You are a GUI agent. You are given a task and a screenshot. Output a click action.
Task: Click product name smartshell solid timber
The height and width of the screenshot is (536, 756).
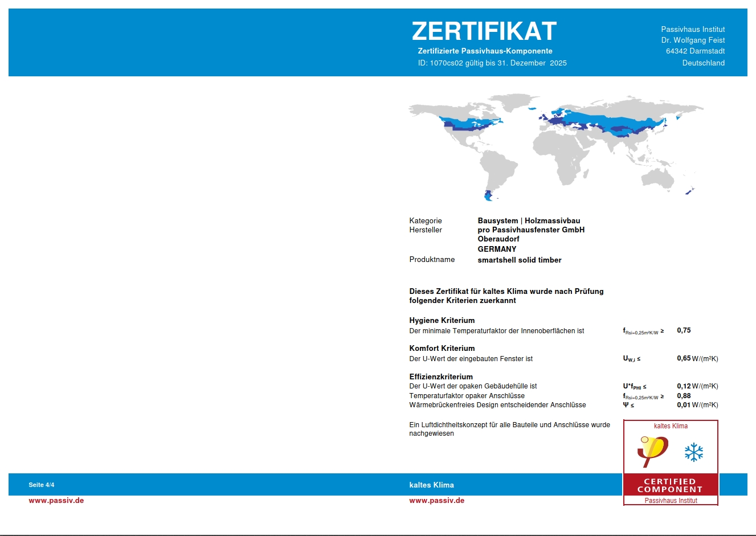(x=519, y=260)
